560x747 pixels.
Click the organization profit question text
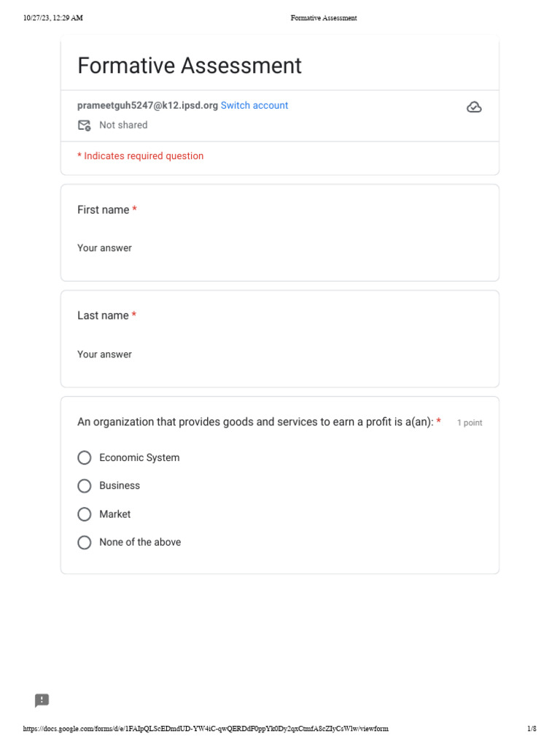click(255, 422)
